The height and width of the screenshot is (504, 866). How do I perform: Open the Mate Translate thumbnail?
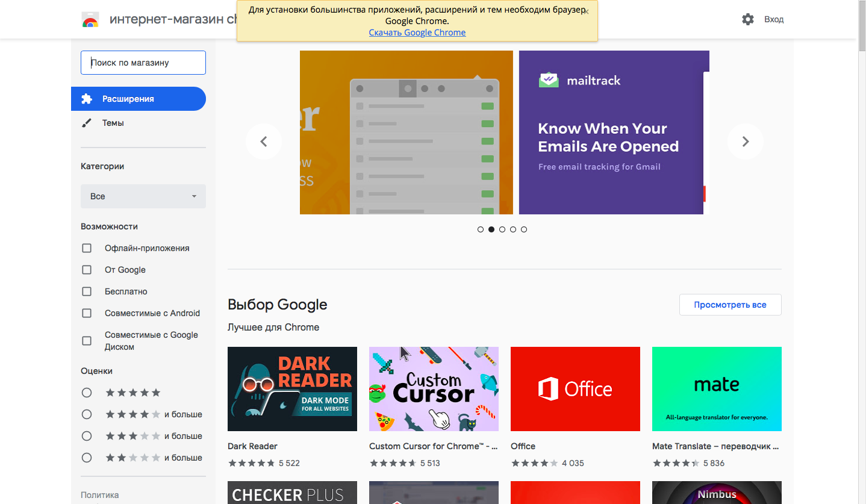717,389
